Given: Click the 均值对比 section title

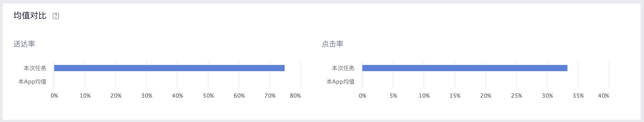Looking at the screenshot, I should tap(30, 15).
